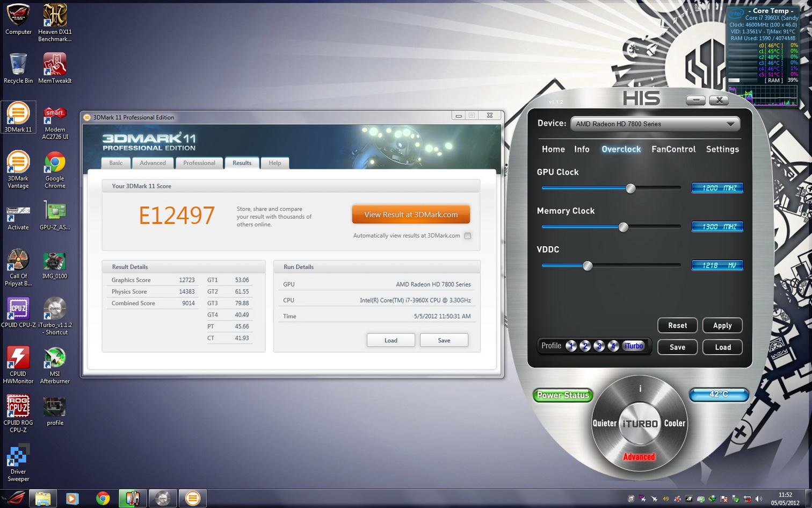Screen dimensions: 812x508
Task: Click the Memory Clock slider handle
Action: pyautogui.click(x=624, y=227)
